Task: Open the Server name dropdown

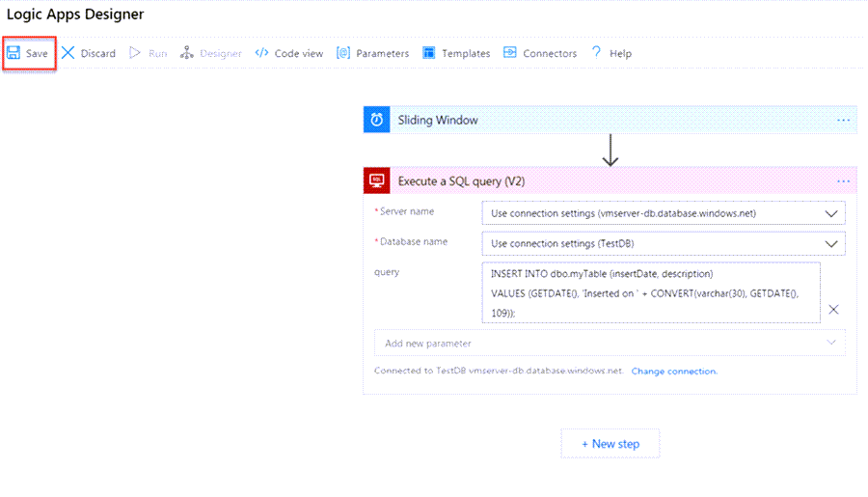Action: point(831,212)
